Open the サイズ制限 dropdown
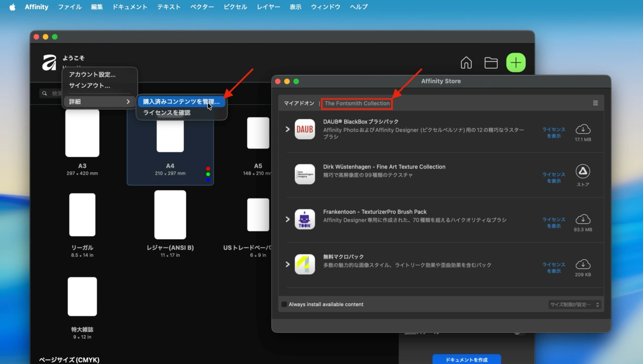Viewport: 643px width, 364px height. [x=575, y=304]
